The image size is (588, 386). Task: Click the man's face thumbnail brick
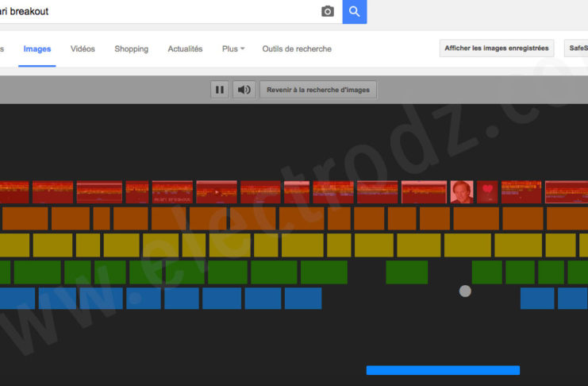point(462,192)
